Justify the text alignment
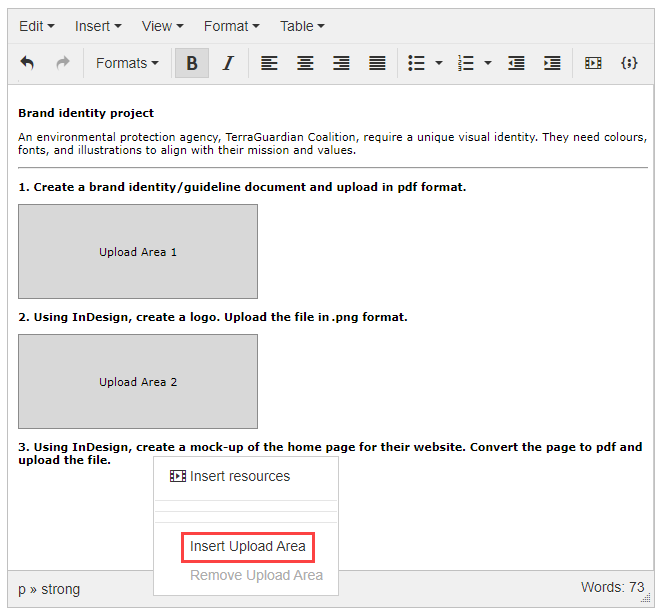Viewport: 660px width, 614px height. (377, 63)
